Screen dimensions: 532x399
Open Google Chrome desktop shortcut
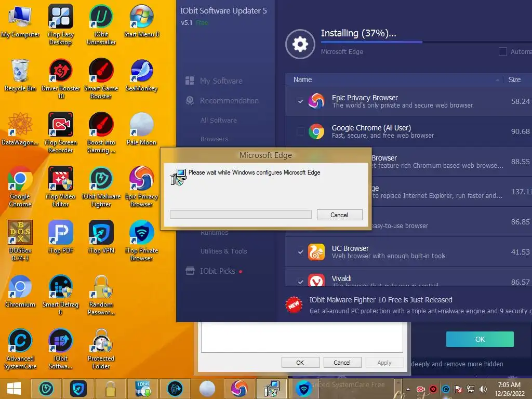(20, 187)
